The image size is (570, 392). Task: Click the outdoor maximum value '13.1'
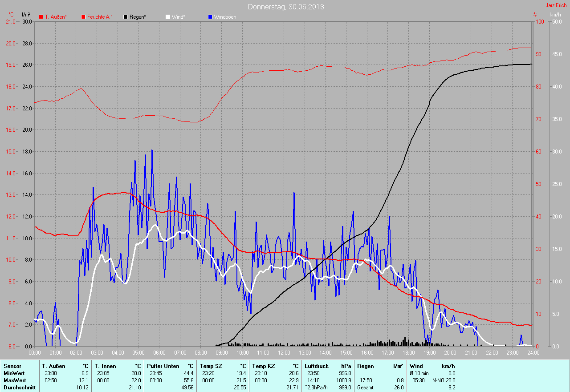click(83, 380)
